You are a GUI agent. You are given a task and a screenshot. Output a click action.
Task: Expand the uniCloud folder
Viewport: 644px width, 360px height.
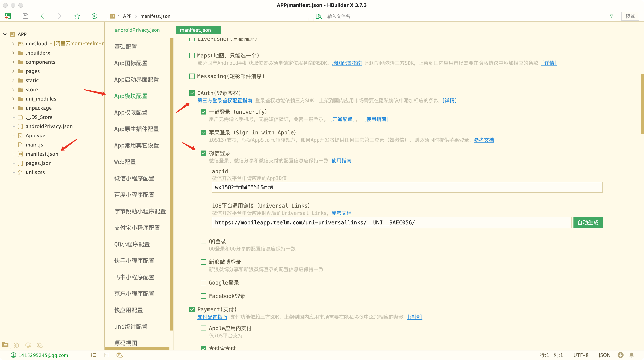pos(13,43)
